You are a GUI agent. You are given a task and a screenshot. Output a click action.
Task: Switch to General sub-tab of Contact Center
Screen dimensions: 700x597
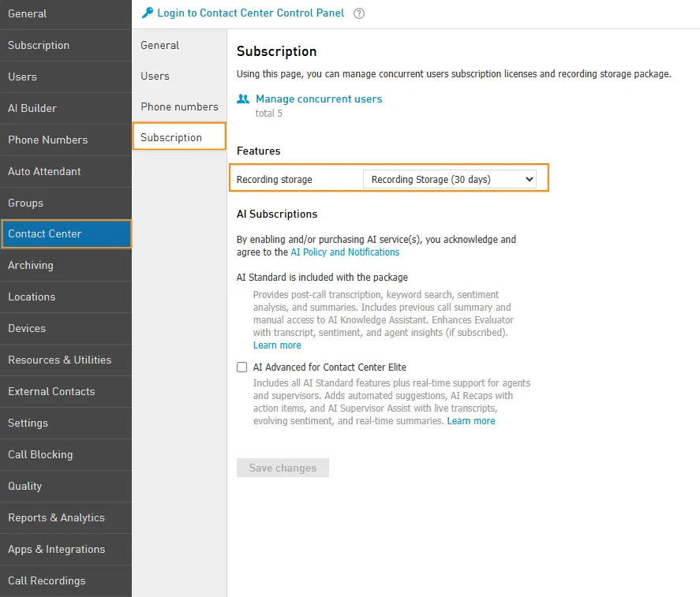click(x=179, y=45)
